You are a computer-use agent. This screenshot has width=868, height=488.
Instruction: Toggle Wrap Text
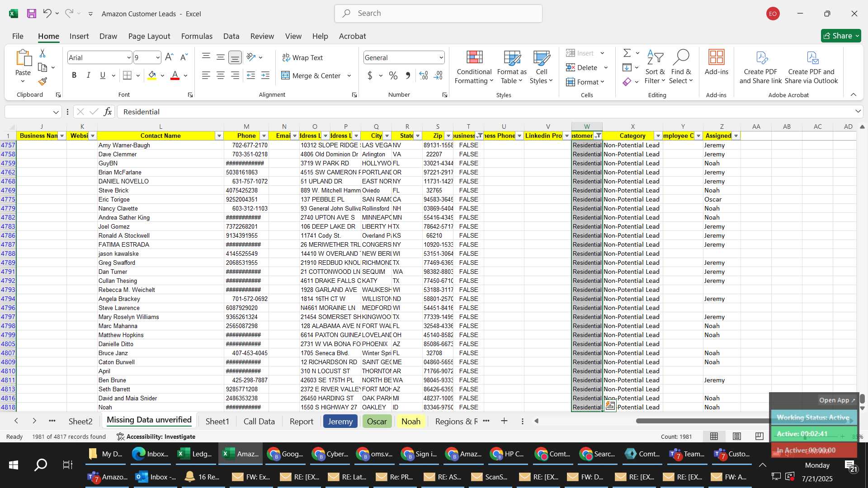pos(302,57)
